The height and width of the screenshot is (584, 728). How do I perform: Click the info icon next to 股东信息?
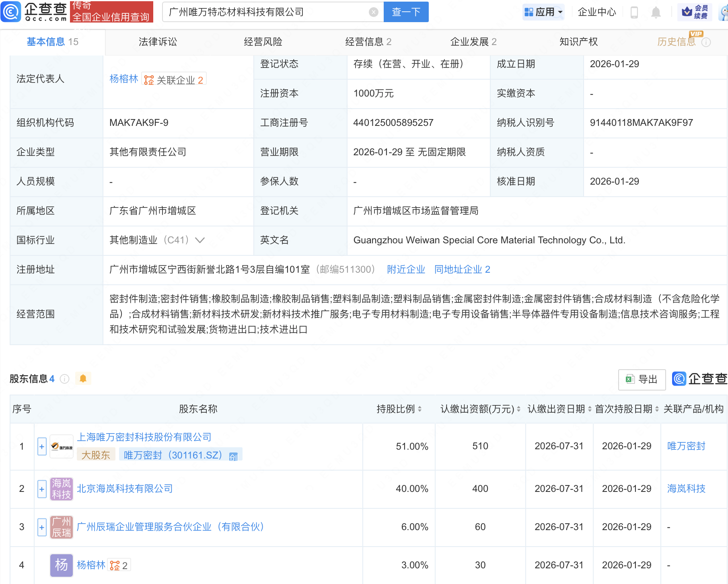click(x=64, y=378)
